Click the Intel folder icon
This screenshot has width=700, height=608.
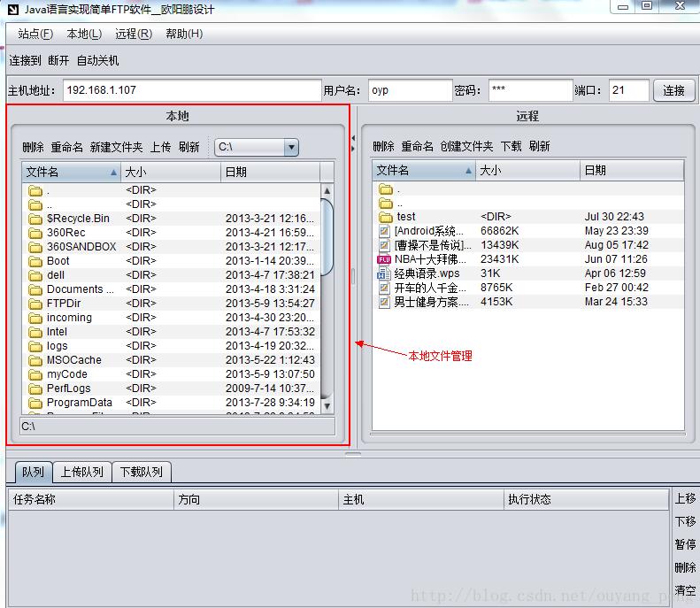(x=35, y=332)
